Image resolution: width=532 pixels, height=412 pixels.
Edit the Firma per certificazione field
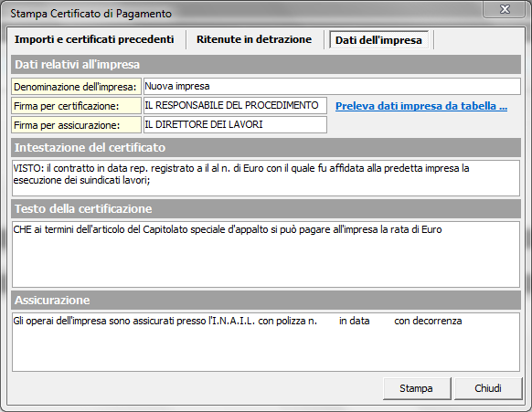pyautogui.click(x=235, y=105)
